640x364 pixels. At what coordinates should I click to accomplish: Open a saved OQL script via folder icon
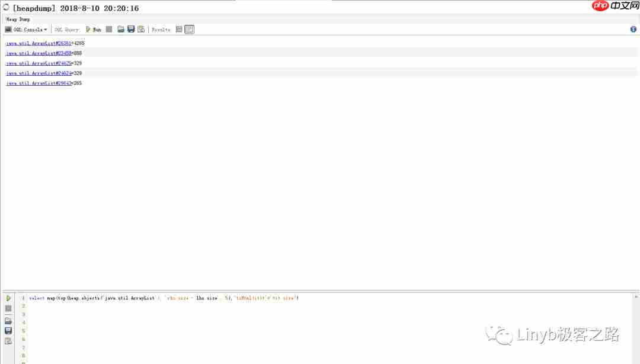pos(120,29)
